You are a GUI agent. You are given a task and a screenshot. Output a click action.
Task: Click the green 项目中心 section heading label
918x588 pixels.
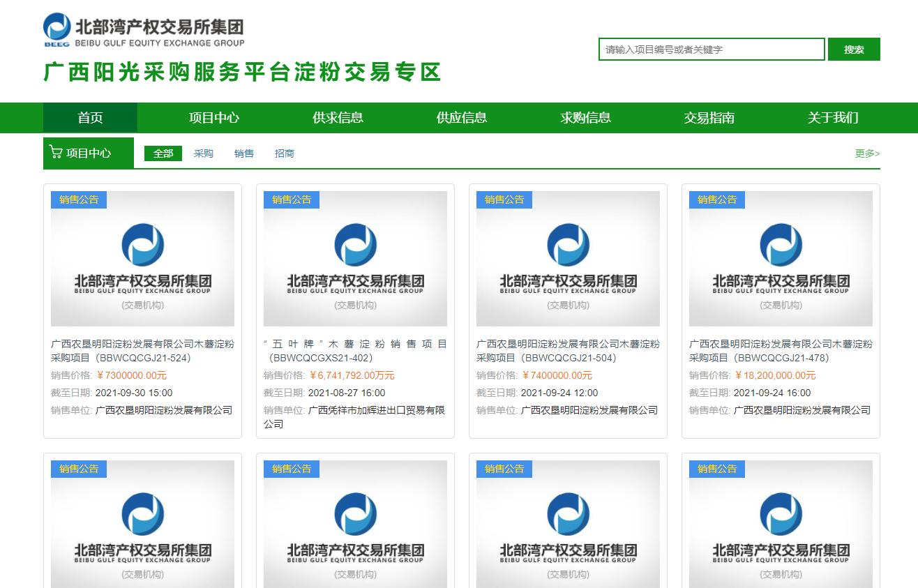coord(89,153)
